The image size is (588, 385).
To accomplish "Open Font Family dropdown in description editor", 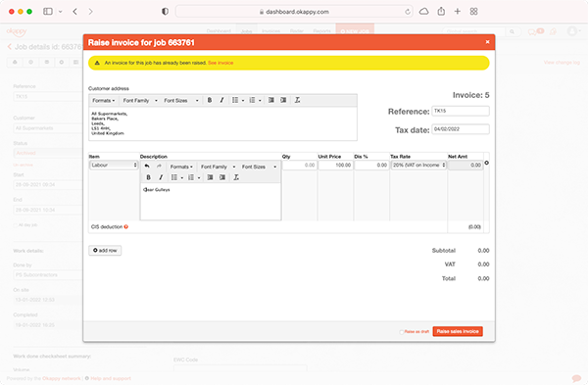I will [x=218, y=167].
